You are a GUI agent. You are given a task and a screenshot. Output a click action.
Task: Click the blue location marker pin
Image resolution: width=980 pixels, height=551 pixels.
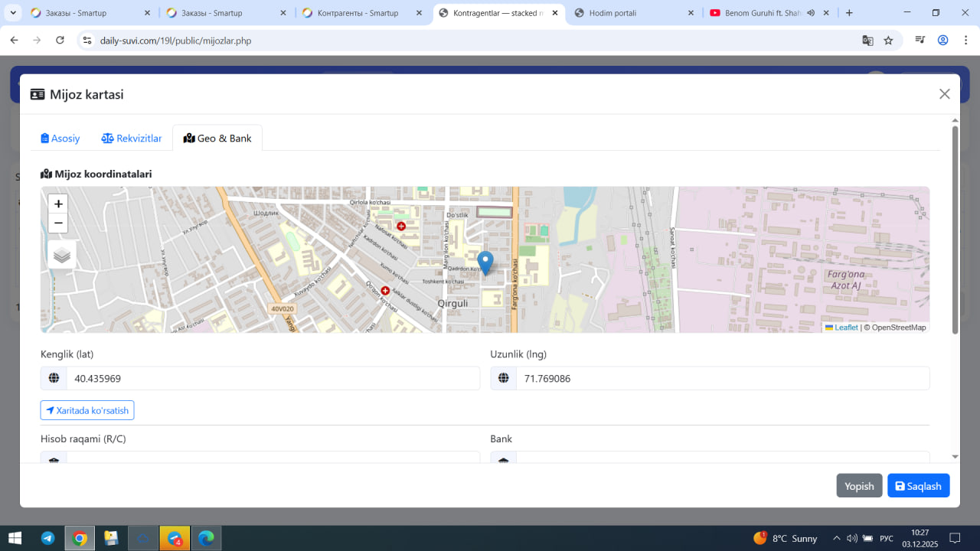tap(485, 262)
